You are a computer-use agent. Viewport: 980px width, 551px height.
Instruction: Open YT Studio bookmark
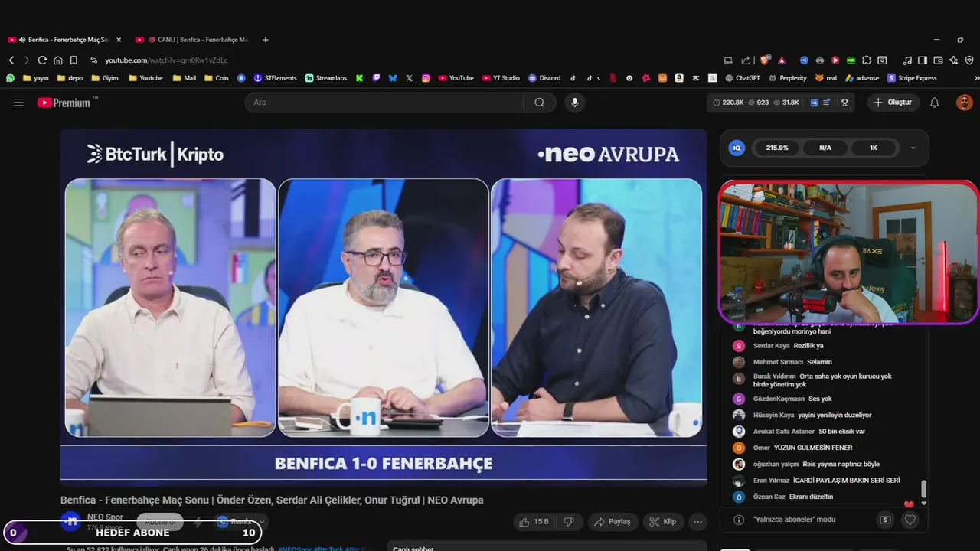coord(501,78)
